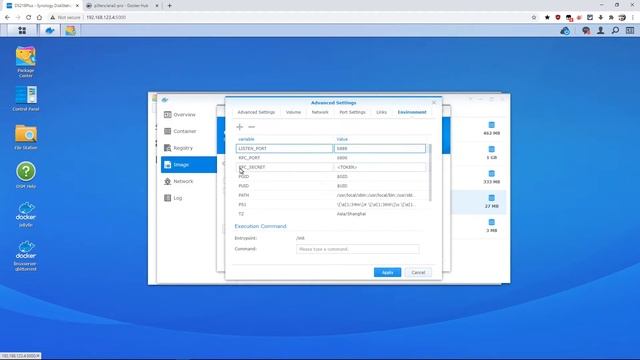The height and width of the screenshot is (360, 640).
Task: Switch to the Docker Hub browser tab
Action: coord(121,6)
